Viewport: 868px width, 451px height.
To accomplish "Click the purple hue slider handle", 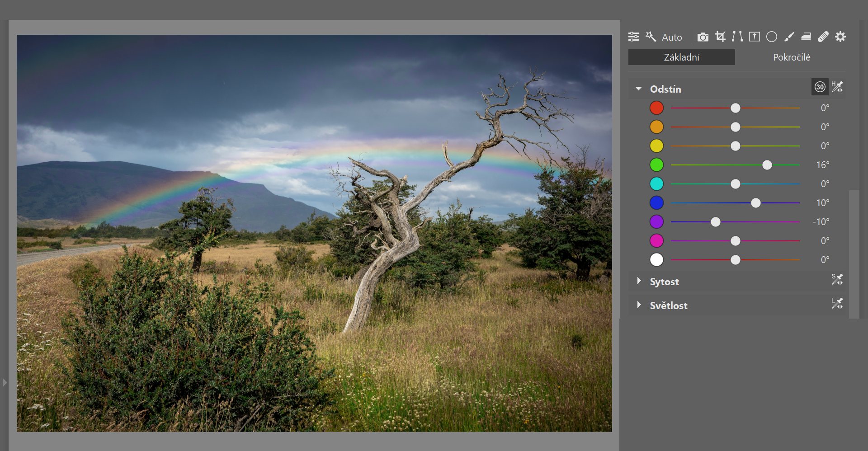I will [x=716, y=222].
